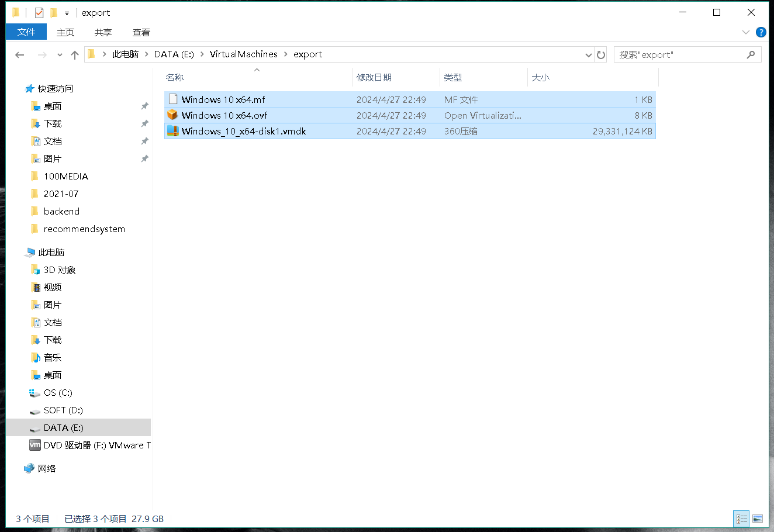
Task: Click export in the address bar path
Action: (308, 54)
